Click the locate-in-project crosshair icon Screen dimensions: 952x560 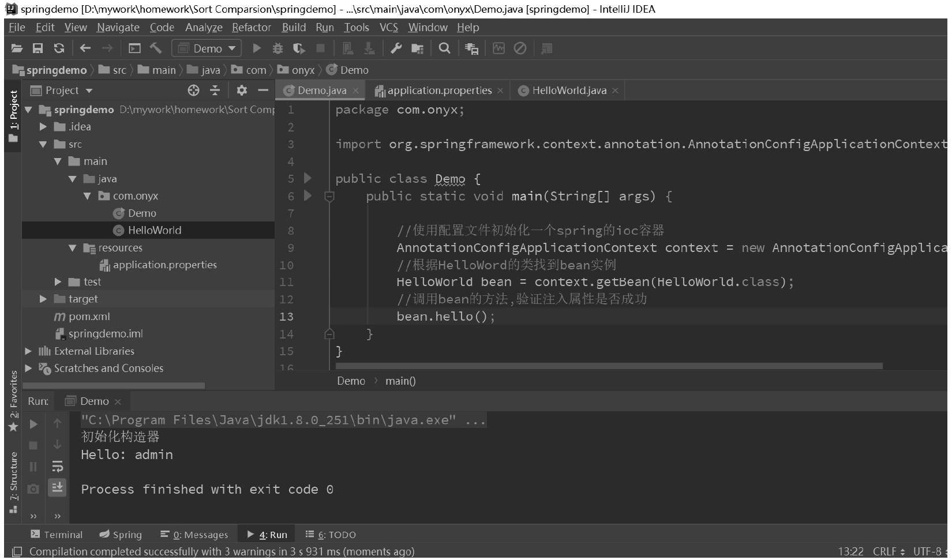[193, 91]
